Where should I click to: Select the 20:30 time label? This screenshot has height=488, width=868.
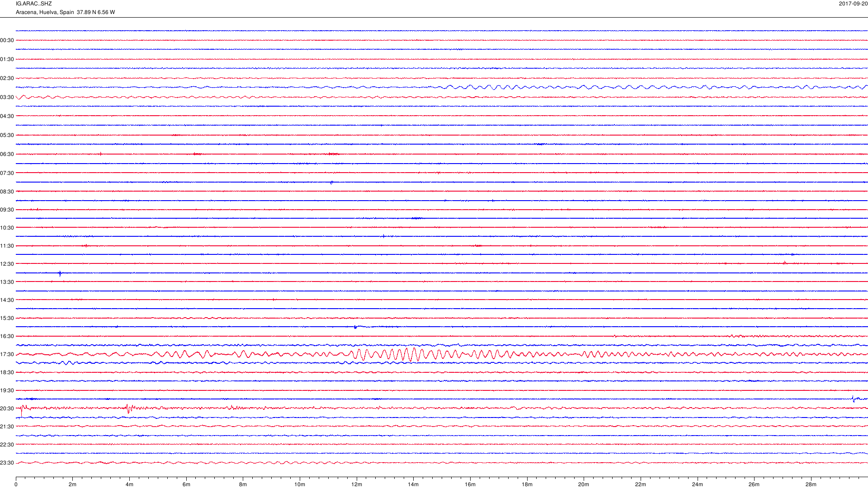7,408
